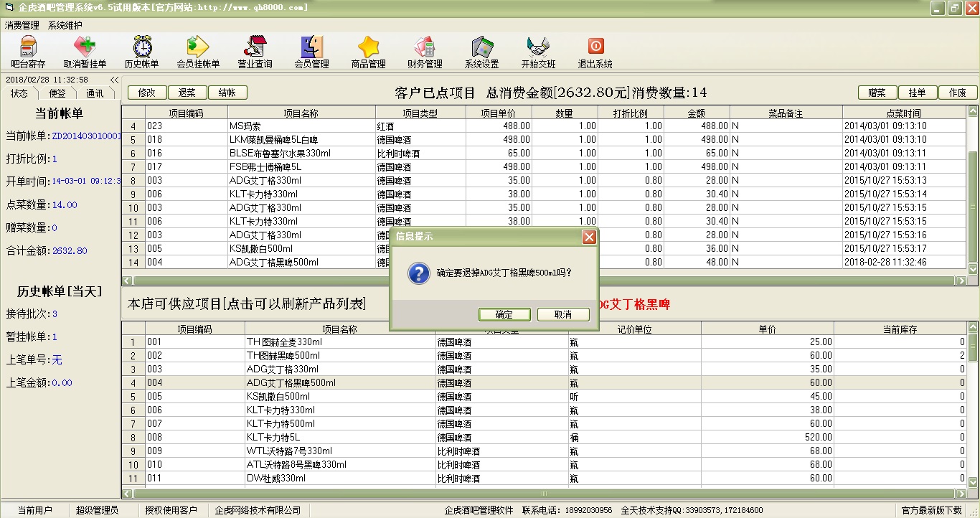Click the 单价 column header in the product list
The width and height of the screenshot is (980, 518).
click(768, 329)
